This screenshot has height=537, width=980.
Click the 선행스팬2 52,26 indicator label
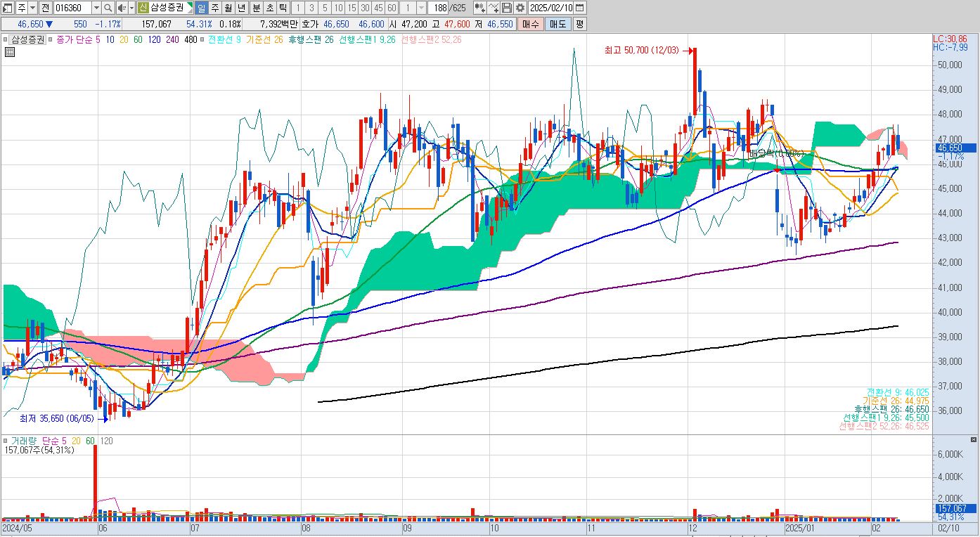coord(431,40)
